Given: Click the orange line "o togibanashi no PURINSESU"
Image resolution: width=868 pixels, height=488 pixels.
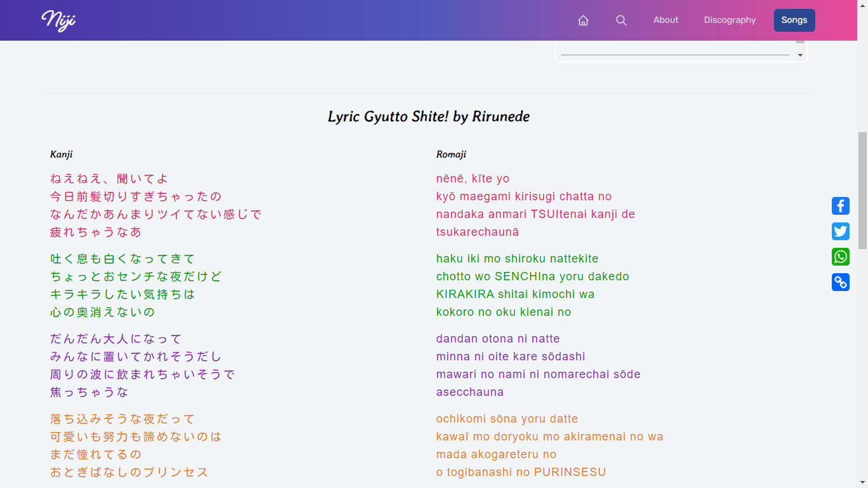Looking at the screenshot, I should [521, 472].
